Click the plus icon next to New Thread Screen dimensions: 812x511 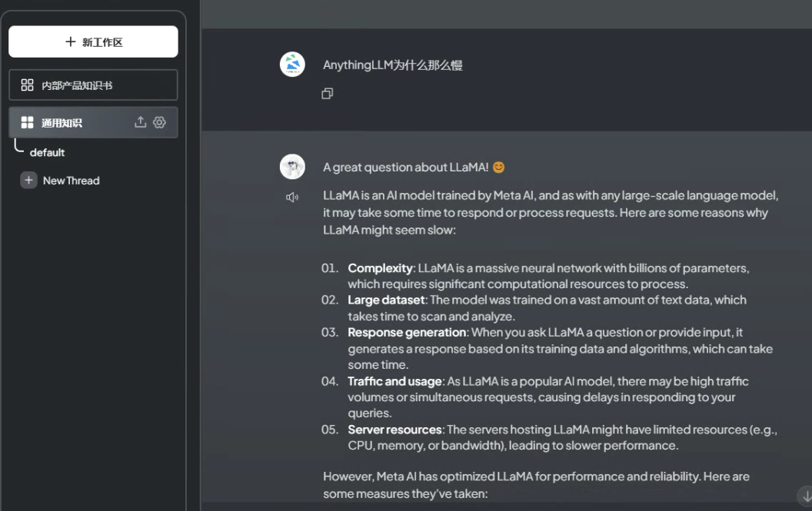point(28,180)
